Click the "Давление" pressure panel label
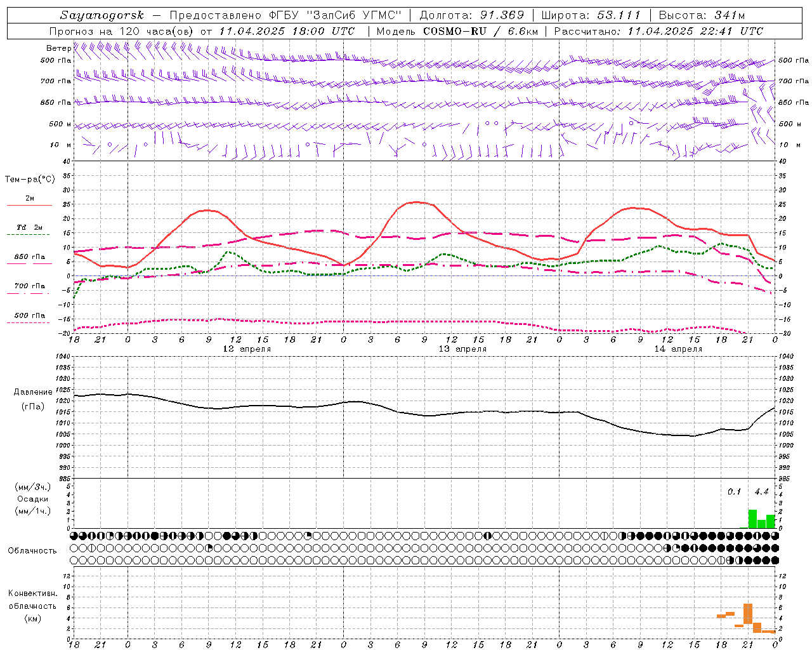 tap(33, 392)
